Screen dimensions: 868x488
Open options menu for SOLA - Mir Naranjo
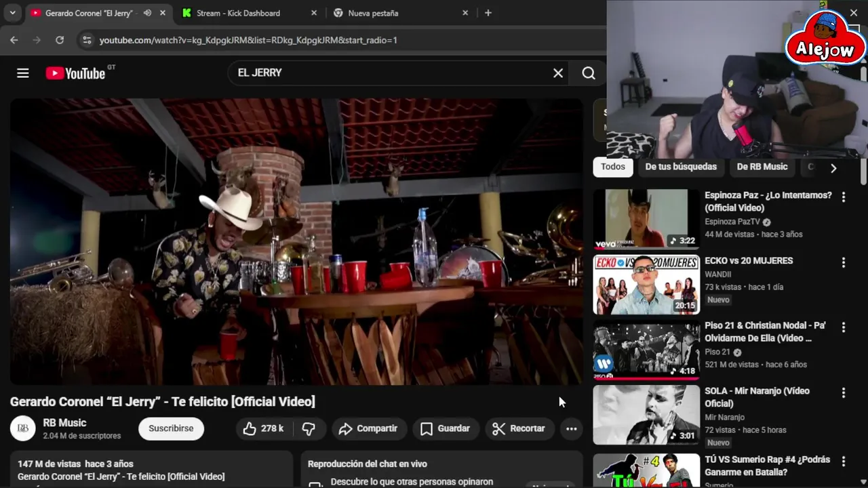[x=844, y=392]
